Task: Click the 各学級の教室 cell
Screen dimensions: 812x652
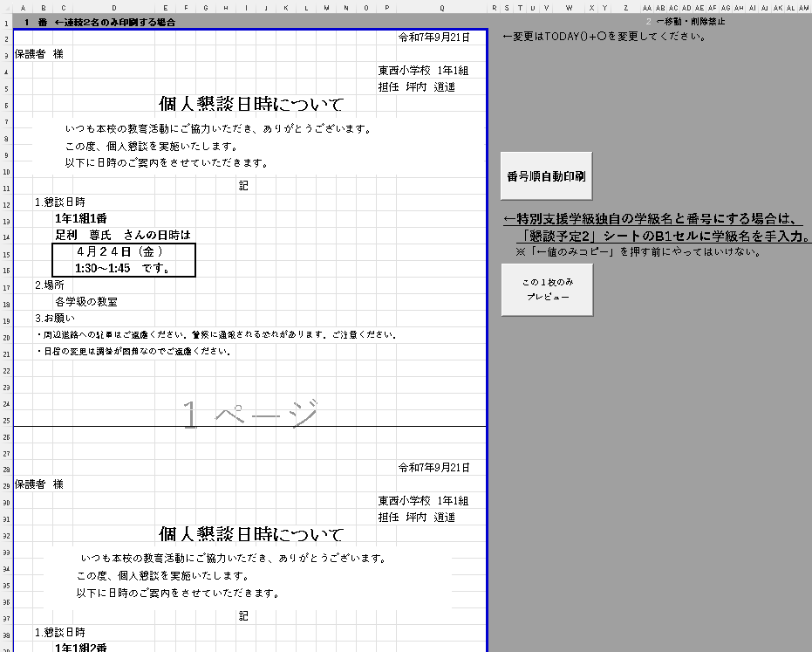Action: pyautogui.click(x=85, y=302)
